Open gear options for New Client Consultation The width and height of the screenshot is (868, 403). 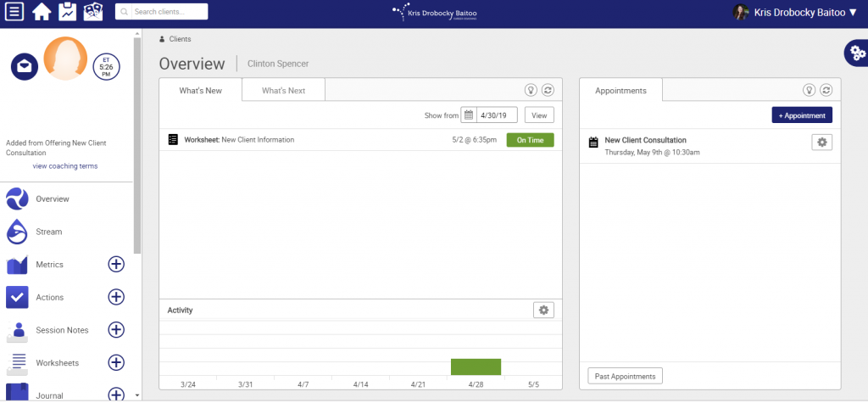(822, 143)
